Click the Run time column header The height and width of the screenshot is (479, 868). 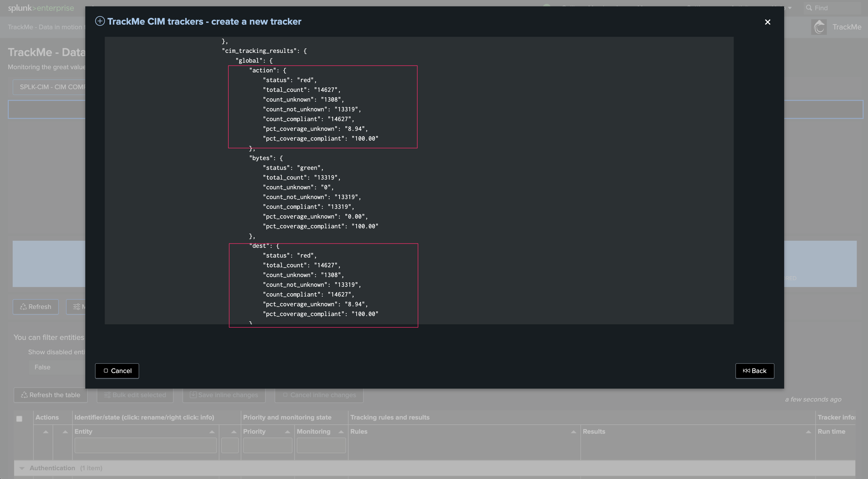coord(831,431)
